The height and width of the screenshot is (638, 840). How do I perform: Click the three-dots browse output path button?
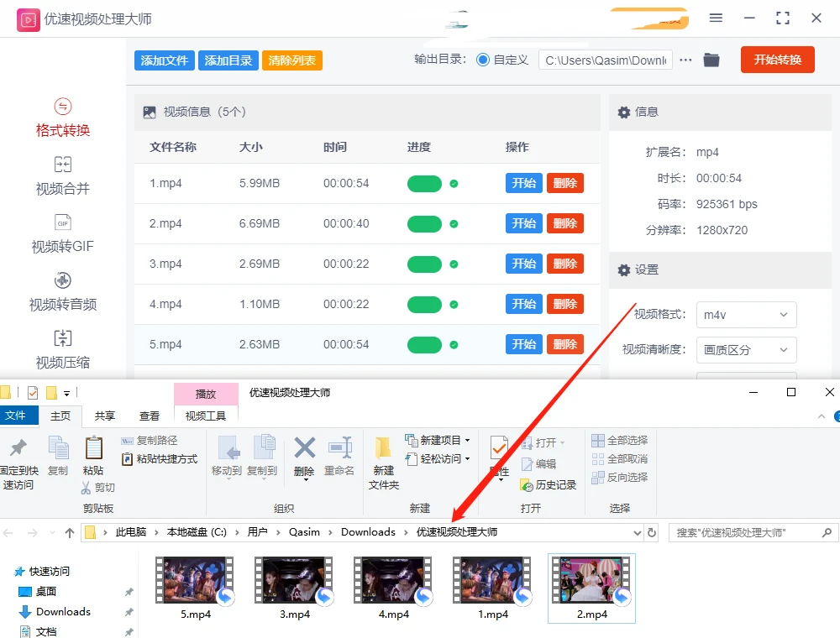click(x=685, y=60)
